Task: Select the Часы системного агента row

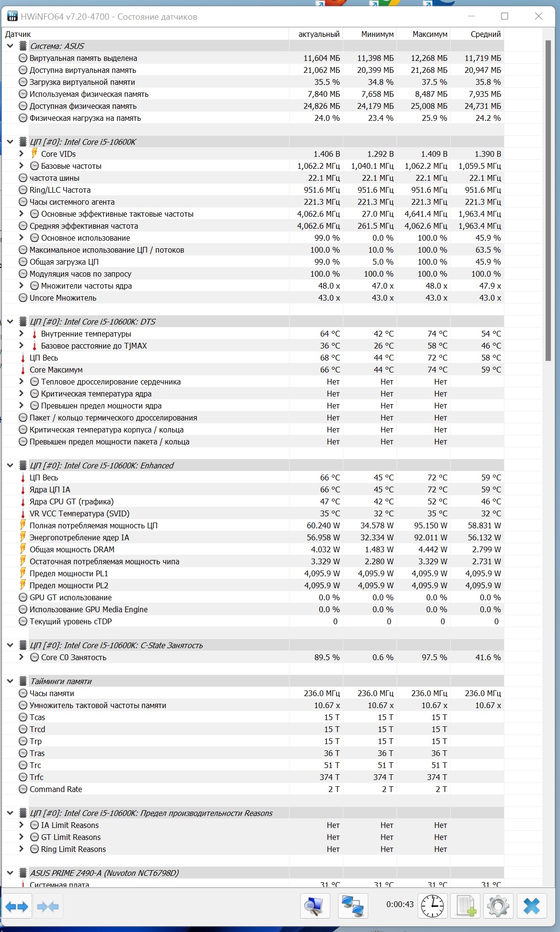Action: coord(253,202)
